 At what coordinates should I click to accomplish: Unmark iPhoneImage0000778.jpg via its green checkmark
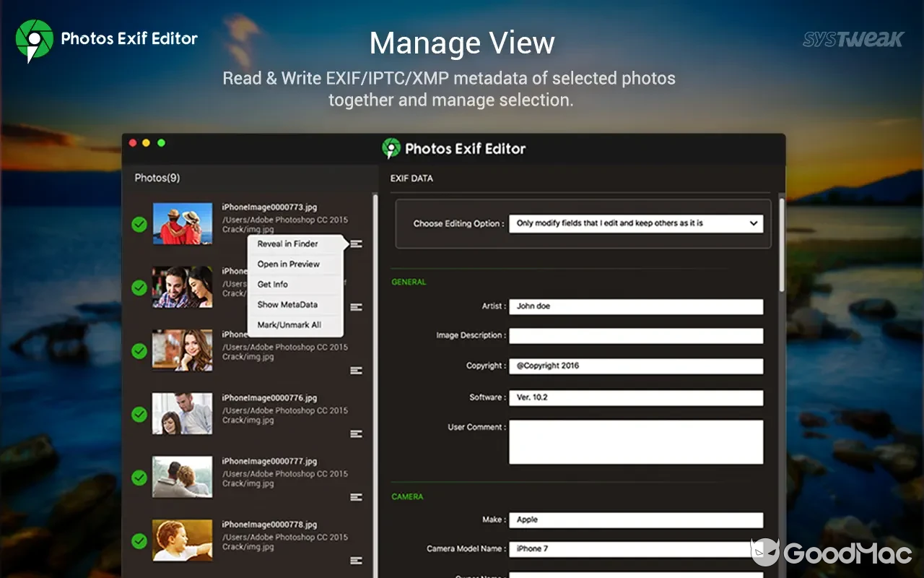[139, 540]
